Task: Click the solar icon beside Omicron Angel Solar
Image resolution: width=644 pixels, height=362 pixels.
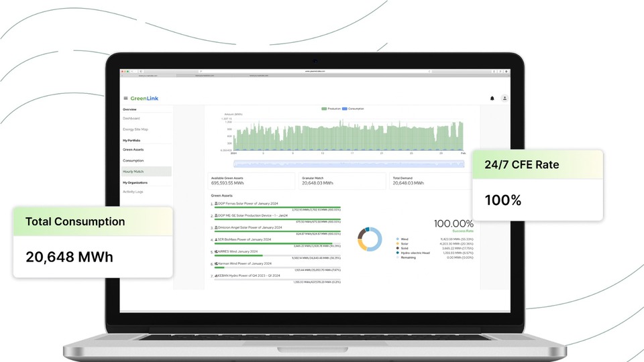Action: point(217,227)
